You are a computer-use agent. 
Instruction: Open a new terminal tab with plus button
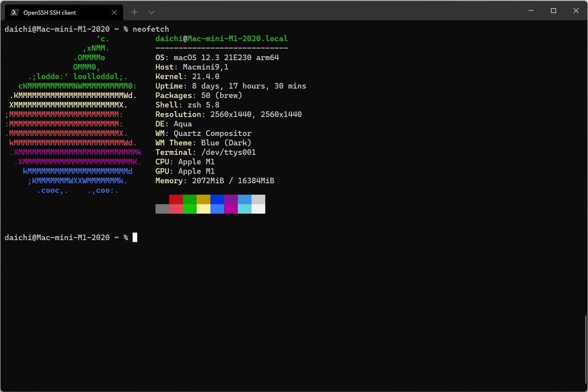pos(135,12)
